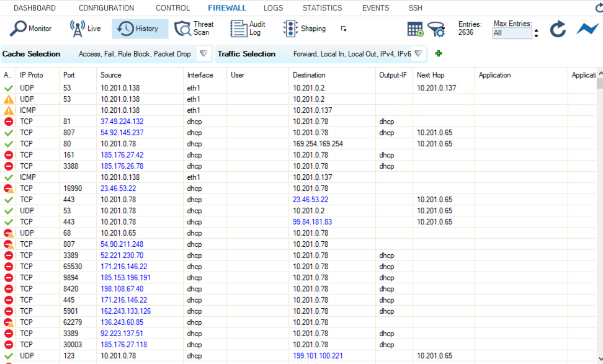The height and width of the screenshot is (364, 603).
Task: Open the traffic Shaping page
Action: [305, 29]
